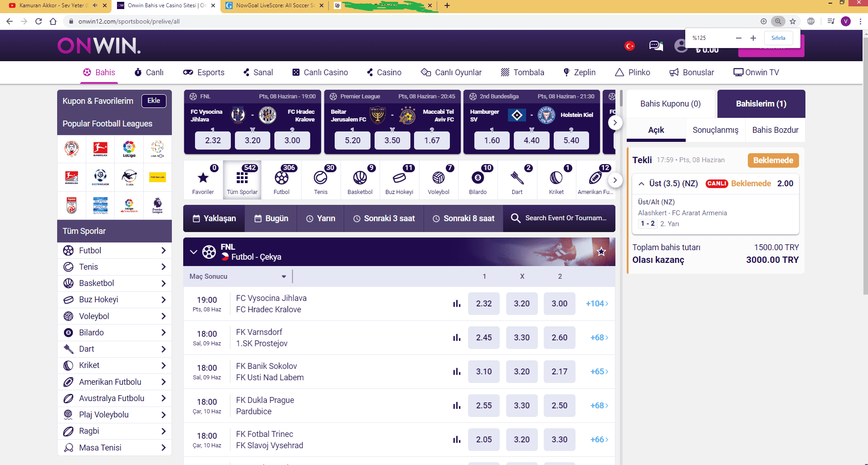Select draw odds 3.50 Beitar Jerusalem card

(x=392, y=140)
